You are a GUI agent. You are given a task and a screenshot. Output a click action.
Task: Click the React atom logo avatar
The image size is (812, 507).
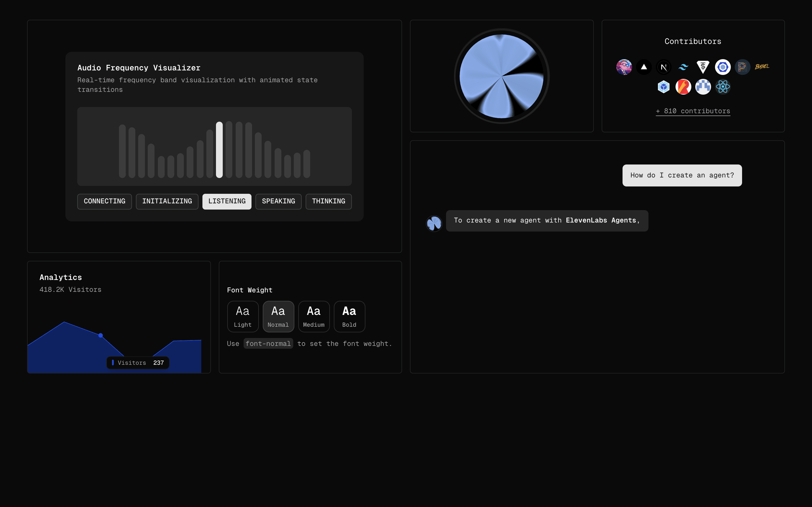point(723,87)
